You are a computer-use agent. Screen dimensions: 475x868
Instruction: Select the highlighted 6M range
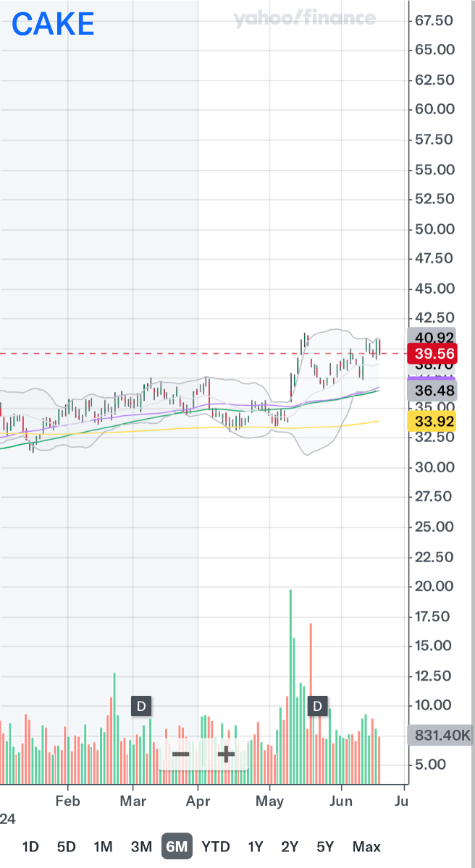click(177, 846)
